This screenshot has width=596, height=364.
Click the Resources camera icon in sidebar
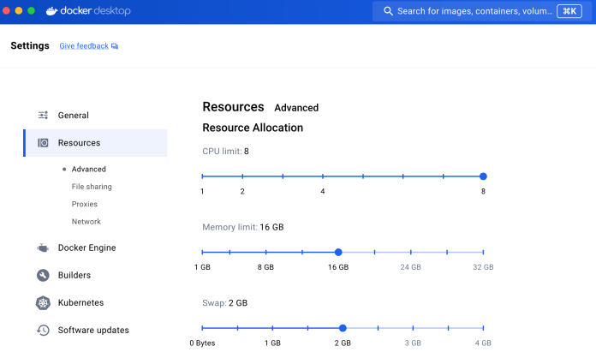[x=43, y=143]
